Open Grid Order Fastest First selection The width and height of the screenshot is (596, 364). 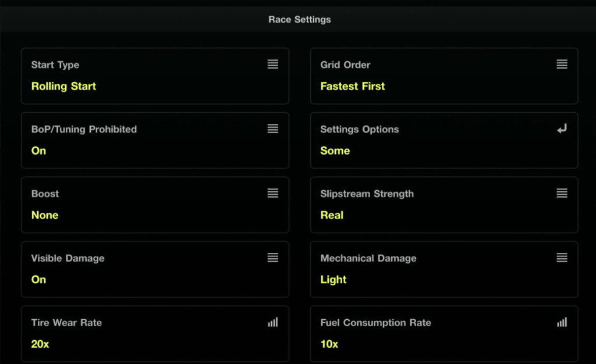pyautogui.click(x=353, y=86)
